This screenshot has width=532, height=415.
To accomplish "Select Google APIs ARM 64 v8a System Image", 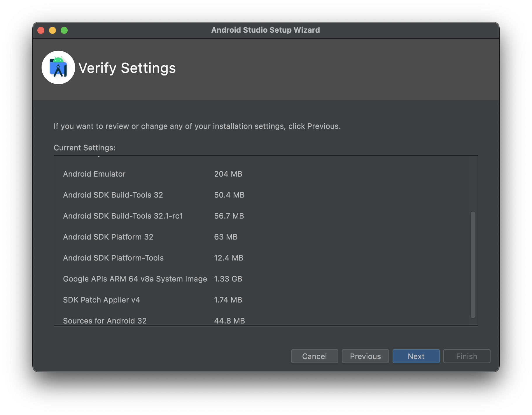I will click(135, 279).
